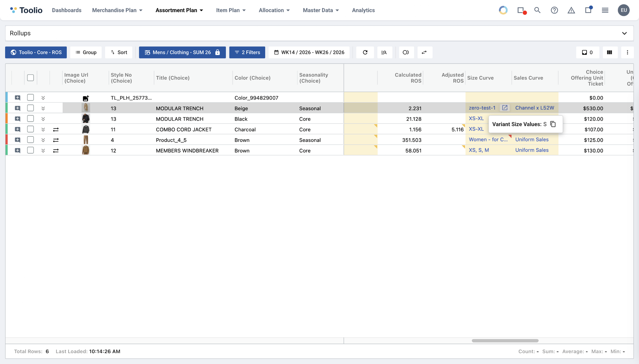
Task: Click the Beige trench coat thumbnail
Action: tap(86, 108)
